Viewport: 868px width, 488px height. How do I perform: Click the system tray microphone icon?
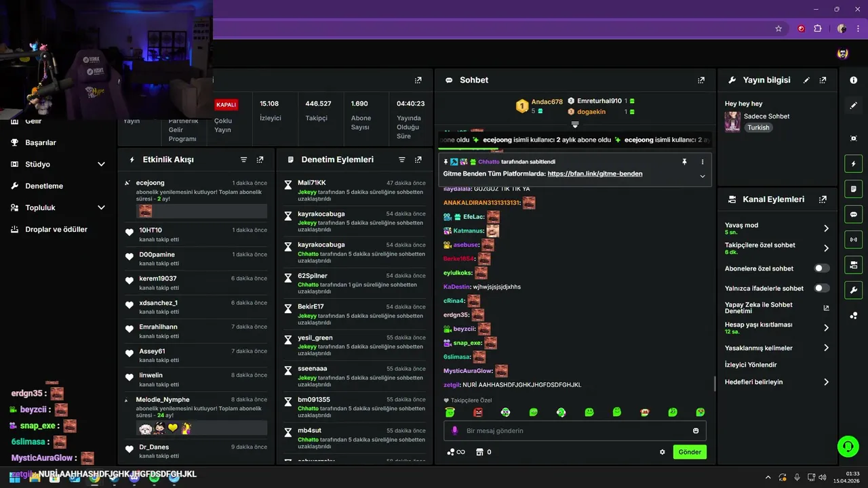click(797, 477)
